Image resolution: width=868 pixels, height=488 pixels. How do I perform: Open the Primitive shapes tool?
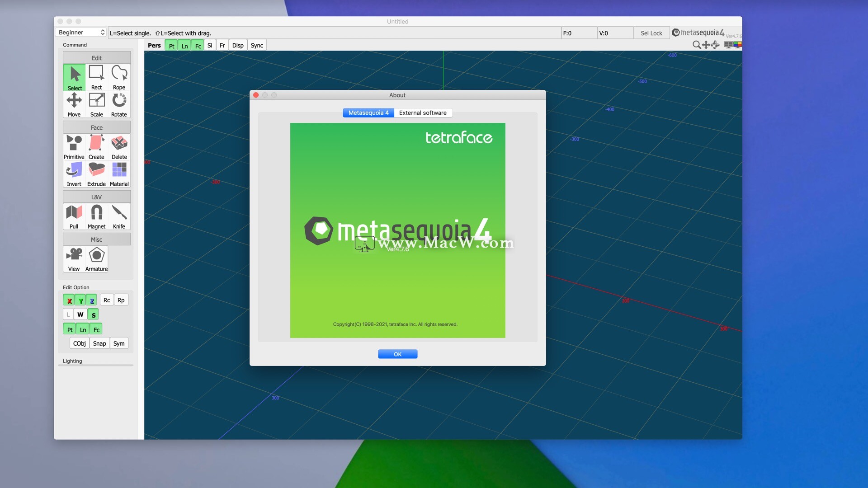(74, 147)
